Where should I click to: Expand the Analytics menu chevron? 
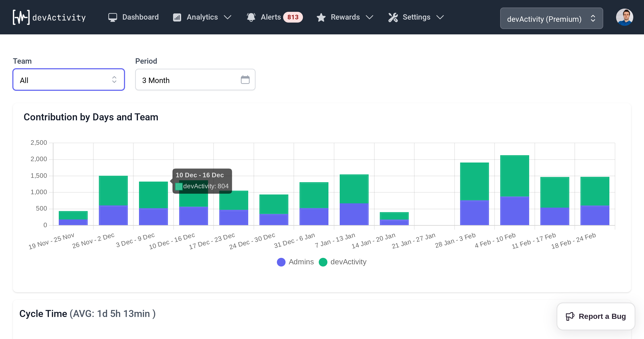(x=228, y=17)
